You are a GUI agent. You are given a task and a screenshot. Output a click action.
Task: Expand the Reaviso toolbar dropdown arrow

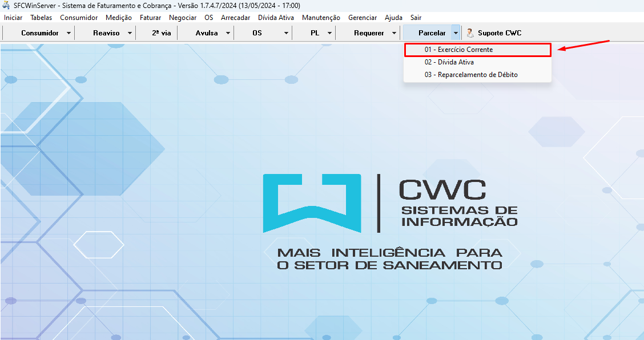[x=130, y=33]
